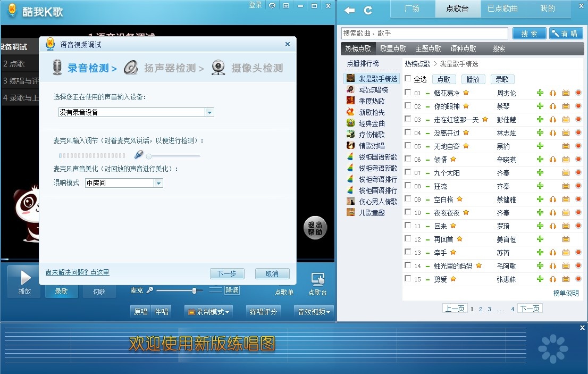Image resolution: width=588 pixels, height=374 pixels.
Task: Check the box for song 01 烟花易冷
Action: coord(408,92)
